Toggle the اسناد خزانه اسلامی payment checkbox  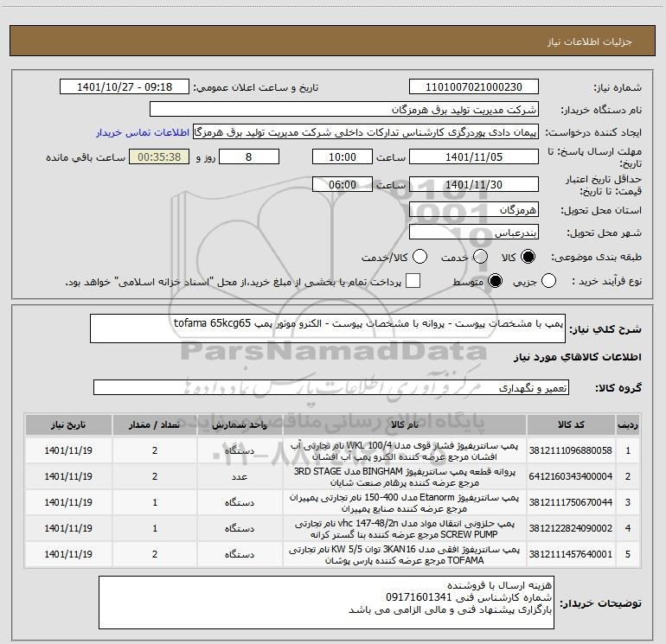point(413,281)
